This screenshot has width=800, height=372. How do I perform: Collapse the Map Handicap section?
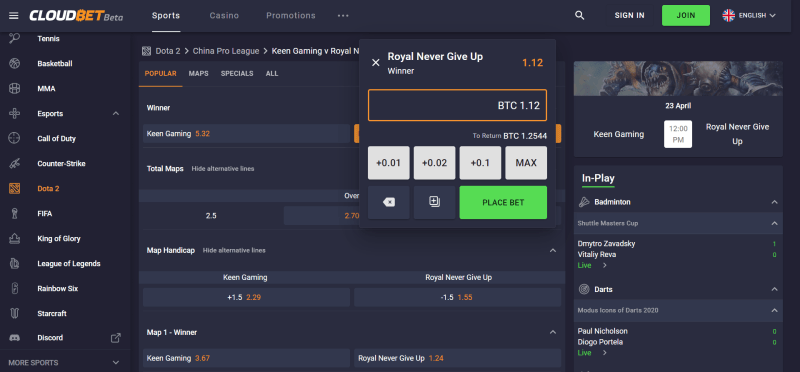coord(553,251)
